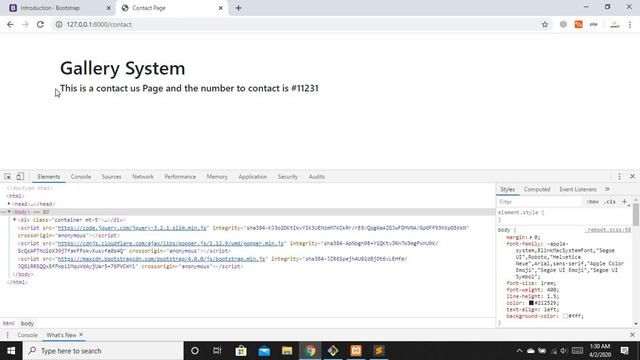Viewport: 640px width, 360px height.
Task: Select the closing html tag line
Action: [17, 282]
